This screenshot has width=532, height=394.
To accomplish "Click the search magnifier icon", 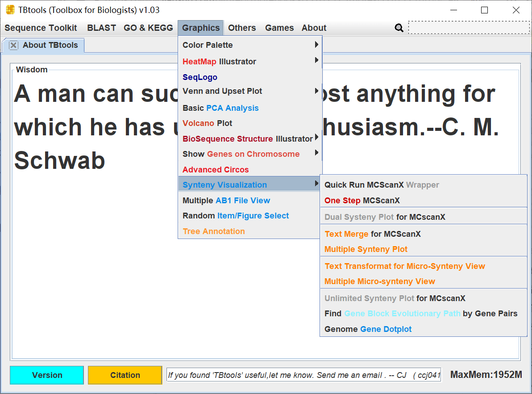I will click(399, 28).
